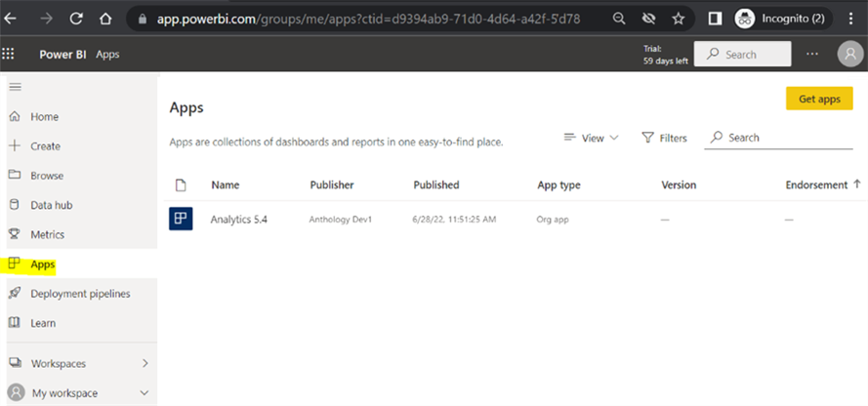Open the Filters button
Screen dimensions: 868x406
pyautogui.click(x=664, y=138)
